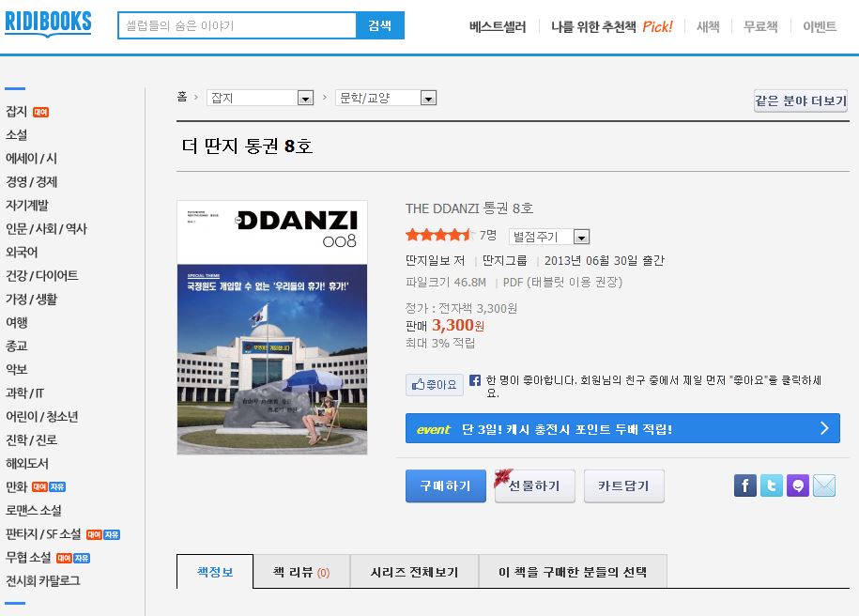This screenshot has height=616, width=859.
Task: Share on Facebook via blue icon
Action: tap(745, 485)
